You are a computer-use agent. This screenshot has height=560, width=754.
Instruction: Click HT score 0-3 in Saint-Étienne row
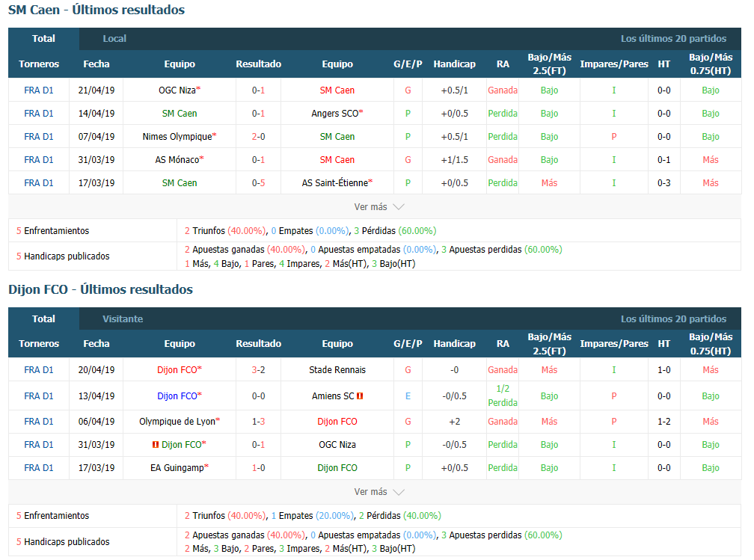coord(664,182)
